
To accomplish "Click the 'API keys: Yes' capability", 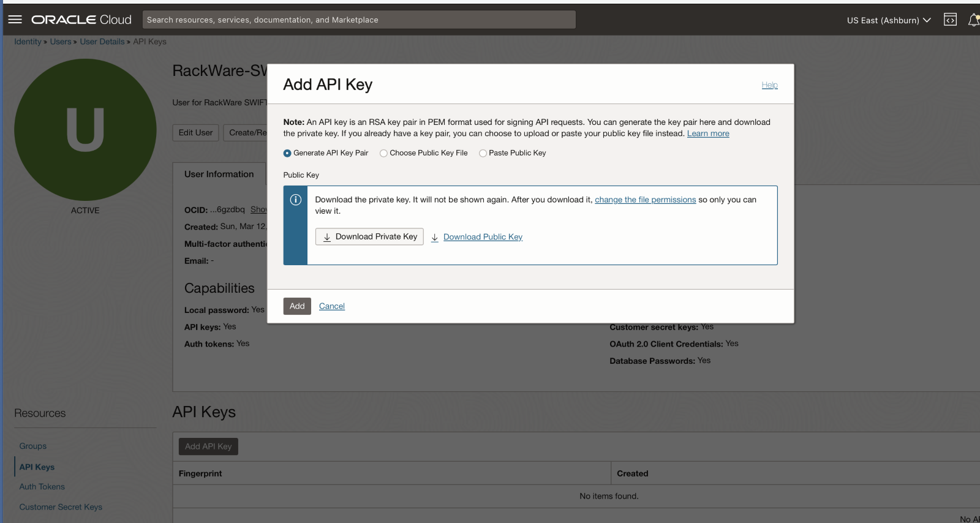I will tap(210, 327).
